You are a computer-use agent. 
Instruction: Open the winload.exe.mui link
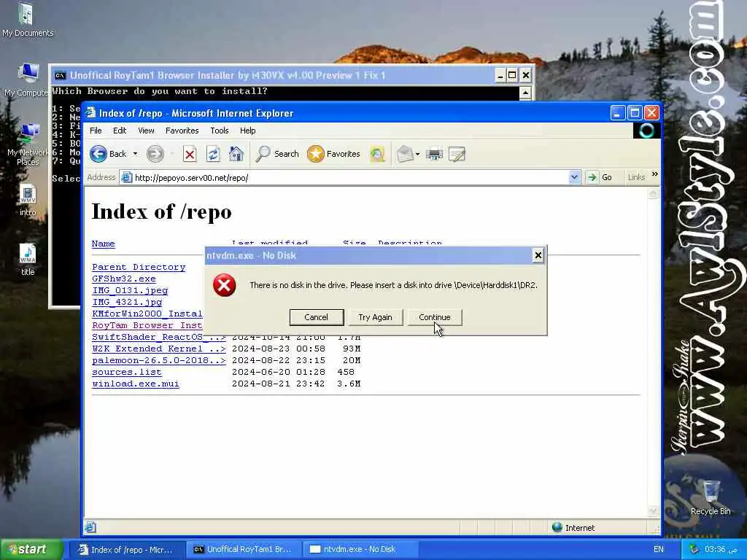pyautogui.click(x=136, y=384)
